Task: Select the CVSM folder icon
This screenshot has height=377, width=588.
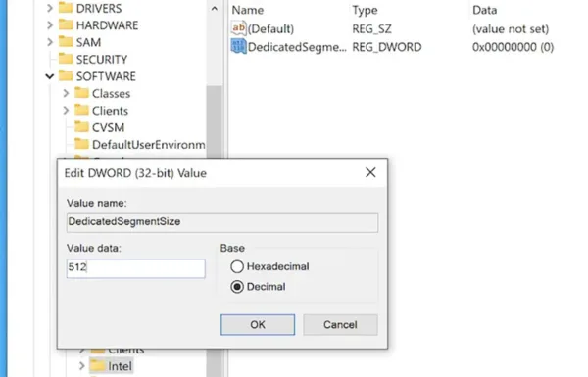Action: pyautogui.click(x=81, y=127)
